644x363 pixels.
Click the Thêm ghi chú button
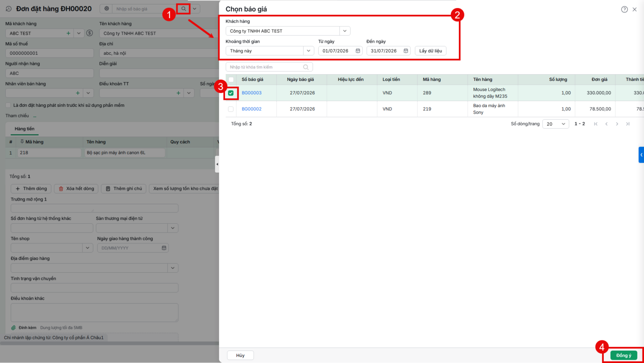click(124, 189)
